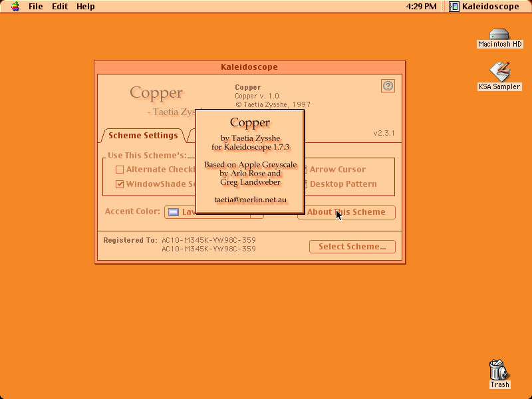Click the first registration code line
Viewport: 532px width, 399px height.
pyautogui.click(x=209, y=240)
